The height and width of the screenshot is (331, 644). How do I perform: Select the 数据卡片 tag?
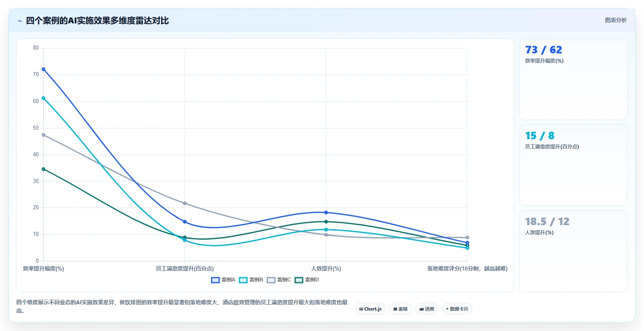click(x=457, y=309)
